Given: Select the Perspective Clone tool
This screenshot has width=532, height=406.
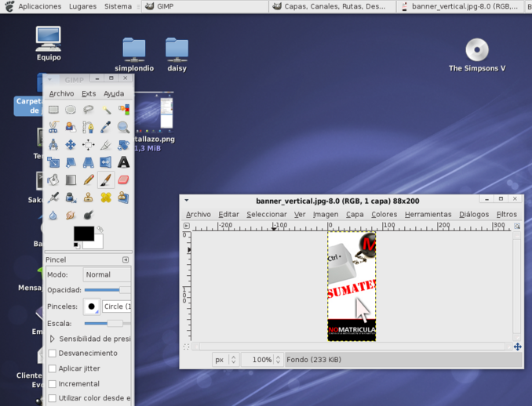Looking at the screenshot, I should point(123,198).
